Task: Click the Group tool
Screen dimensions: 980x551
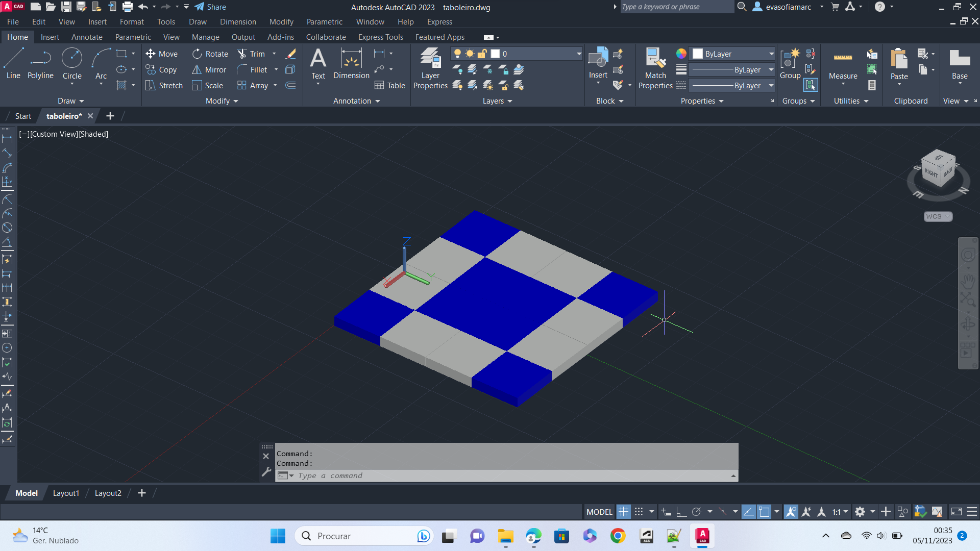Action: [x=790, y=64]
